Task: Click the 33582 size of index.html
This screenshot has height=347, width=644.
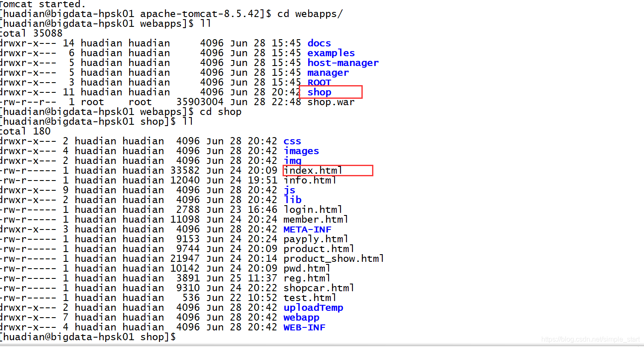Action: [x=185, y=171]
